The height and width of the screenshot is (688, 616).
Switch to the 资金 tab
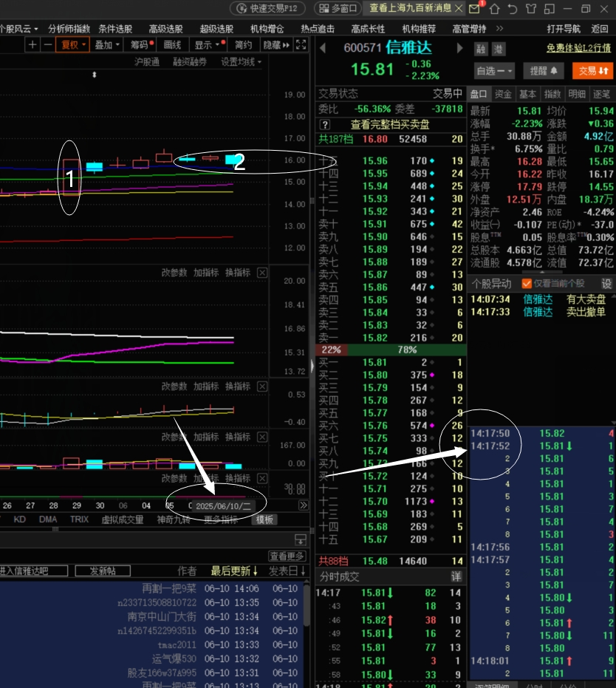(x=503, y=94)
